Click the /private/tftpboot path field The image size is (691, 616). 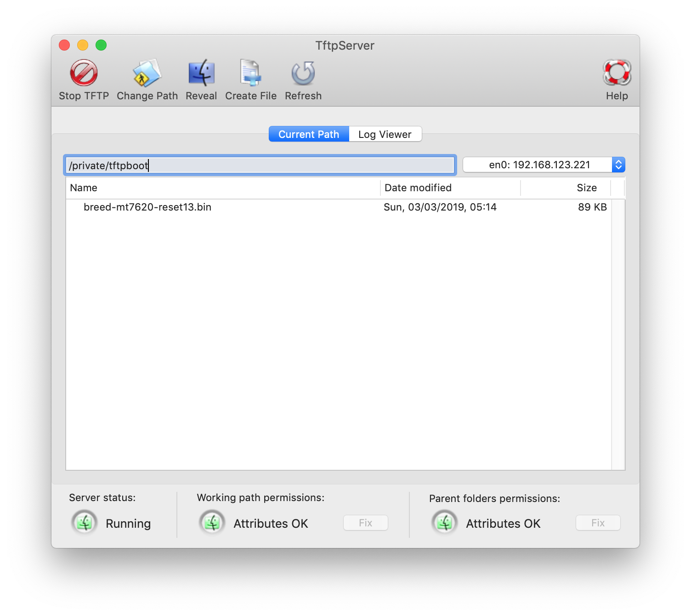pyautogui.click(x=260, y=165)
